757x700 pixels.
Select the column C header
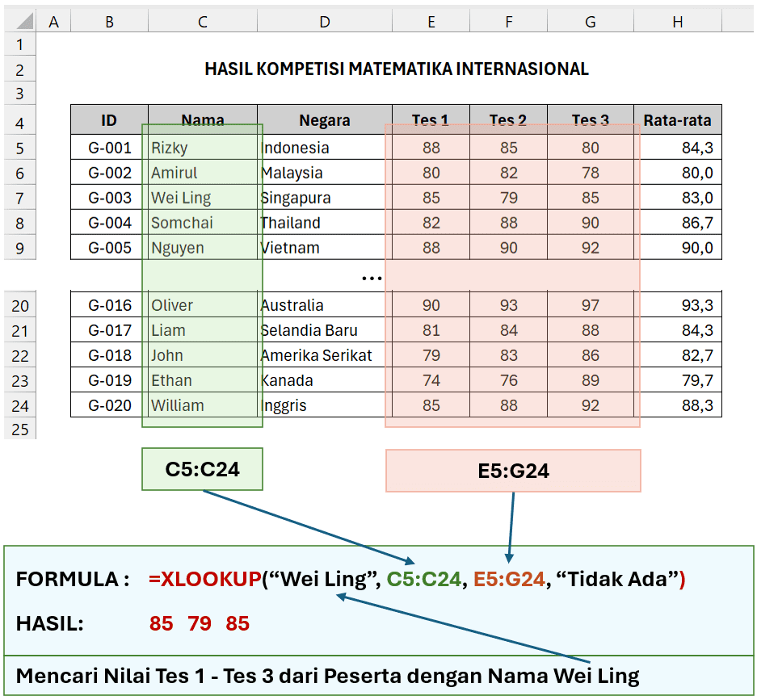click(203, 22)
